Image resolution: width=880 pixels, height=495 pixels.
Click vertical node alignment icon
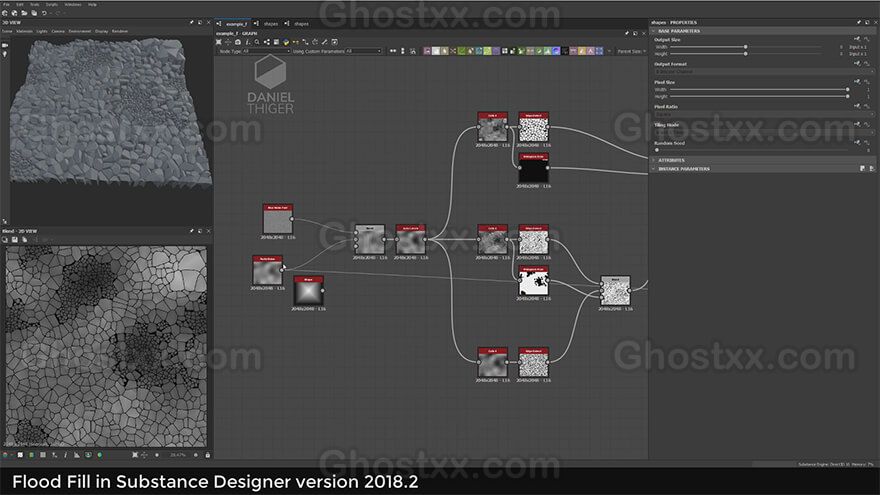[x=403, y=51]
